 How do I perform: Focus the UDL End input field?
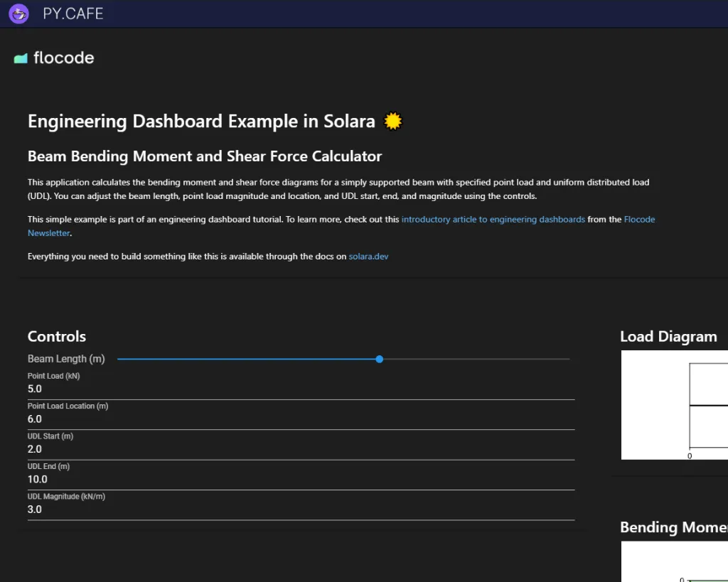(x=300, y=480)
